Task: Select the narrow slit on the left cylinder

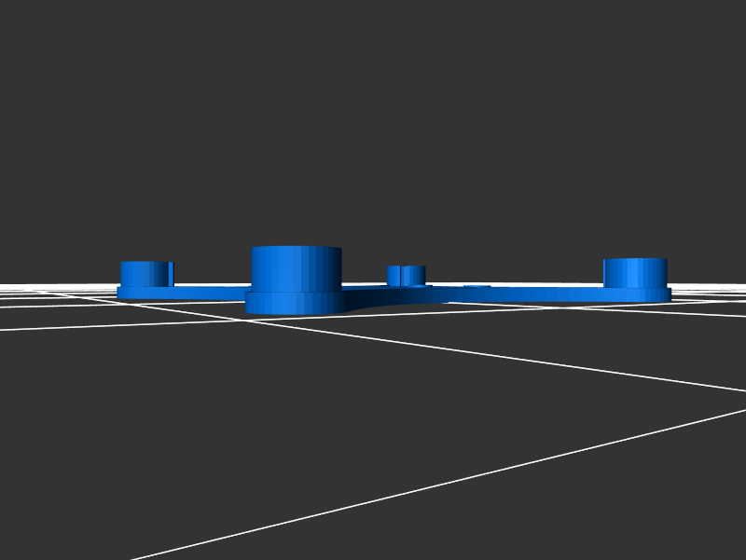Action: tap(170, 274)
